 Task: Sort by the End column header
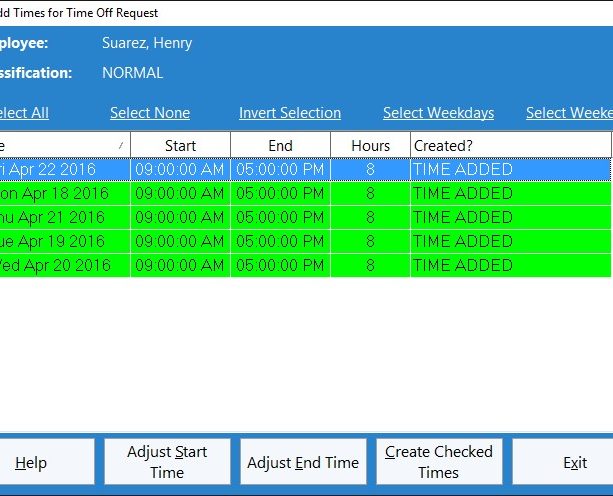[x=280, y=145]
